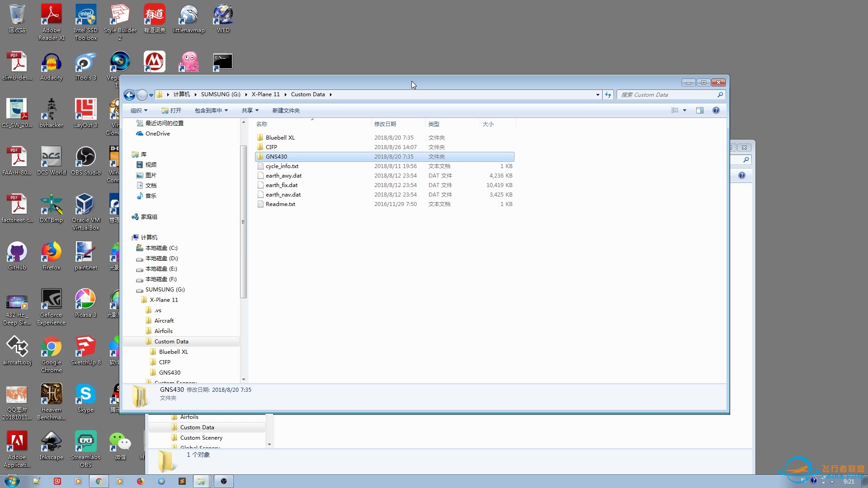This screenshot has height=488, width=868.
Task: Click the Forward navigation arrow in Explorer
Action: click(142, 95)
